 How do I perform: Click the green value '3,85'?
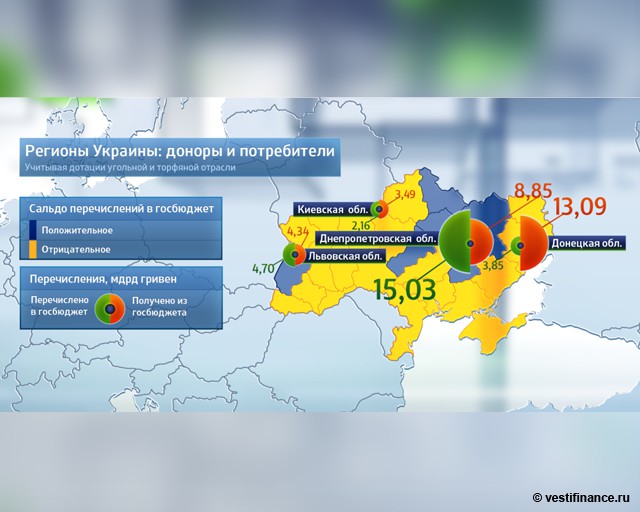[x=493, y=265]
